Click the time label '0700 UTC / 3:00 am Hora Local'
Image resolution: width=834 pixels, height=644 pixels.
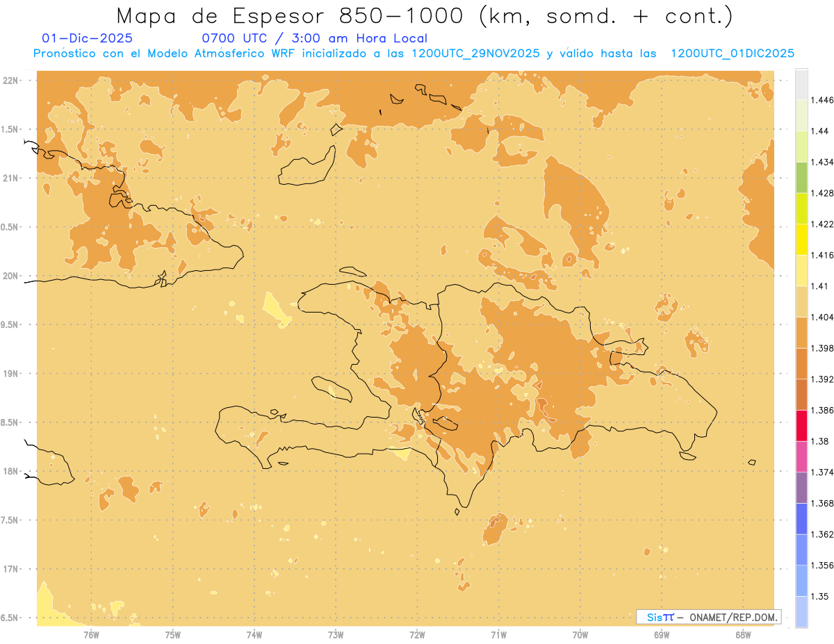[314, 38]
